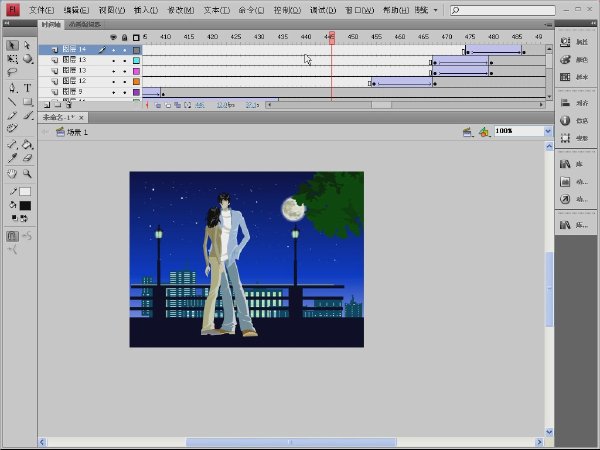
Task: Reset colors to black and white
Action: (x=14, y=218)
